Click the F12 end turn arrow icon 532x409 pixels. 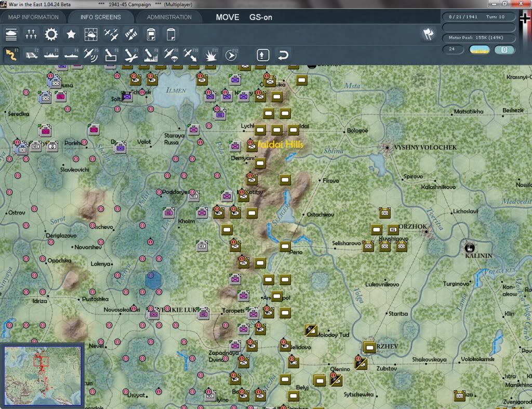tap(231, 55)
